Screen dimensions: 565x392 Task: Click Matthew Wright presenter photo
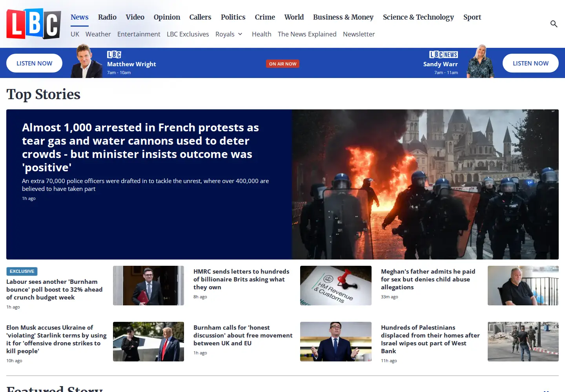(87, 61)
